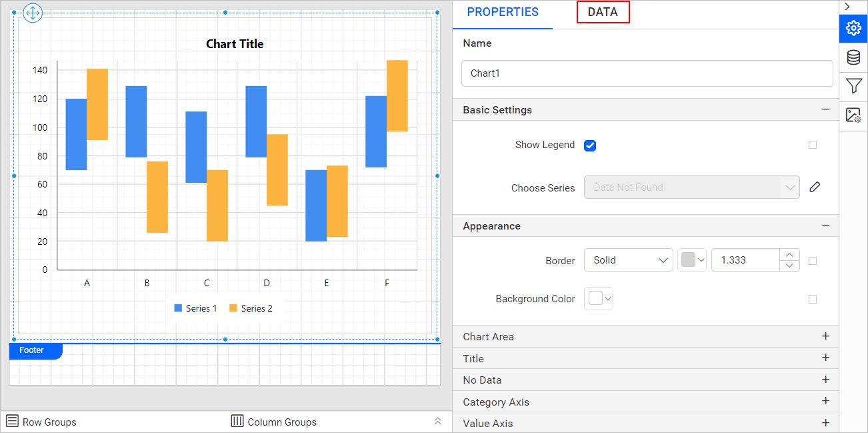Switch to the DATA tab

(603, 12)
